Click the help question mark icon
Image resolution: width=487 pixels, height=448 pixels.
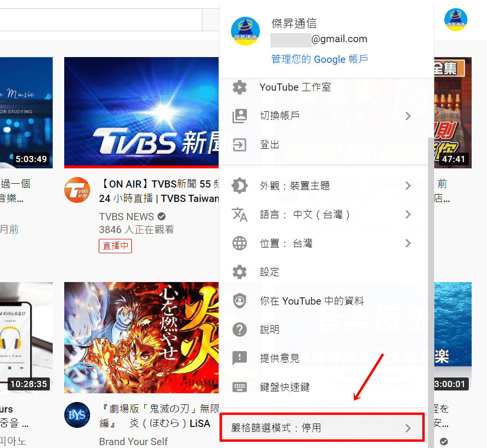click(x=240, y=330)
